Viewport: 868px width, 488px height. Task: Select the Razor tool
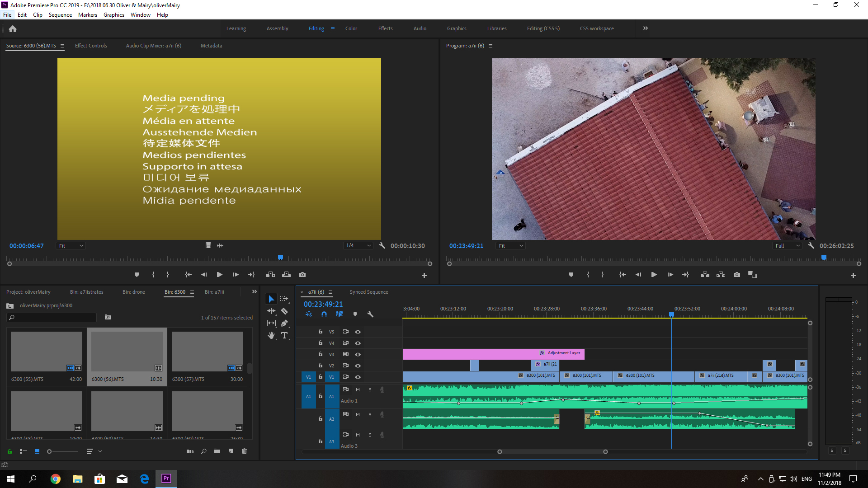coord(284,311)
